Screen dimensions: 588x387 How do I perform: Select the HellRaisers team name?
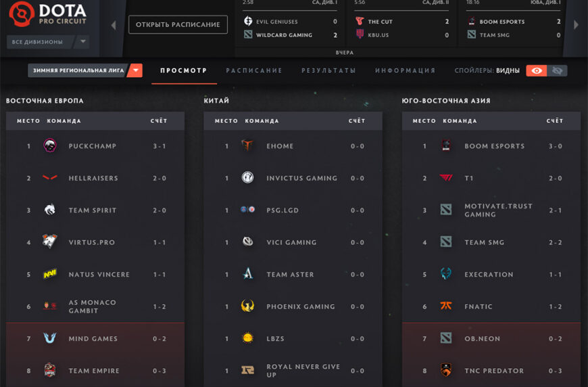pos(93,178)
